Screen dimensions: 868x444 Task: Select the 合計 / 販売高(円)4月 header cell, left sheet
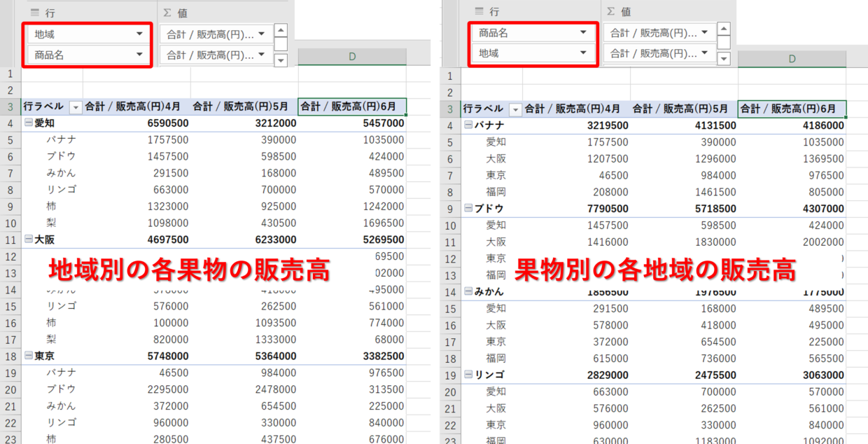[136, 107]
